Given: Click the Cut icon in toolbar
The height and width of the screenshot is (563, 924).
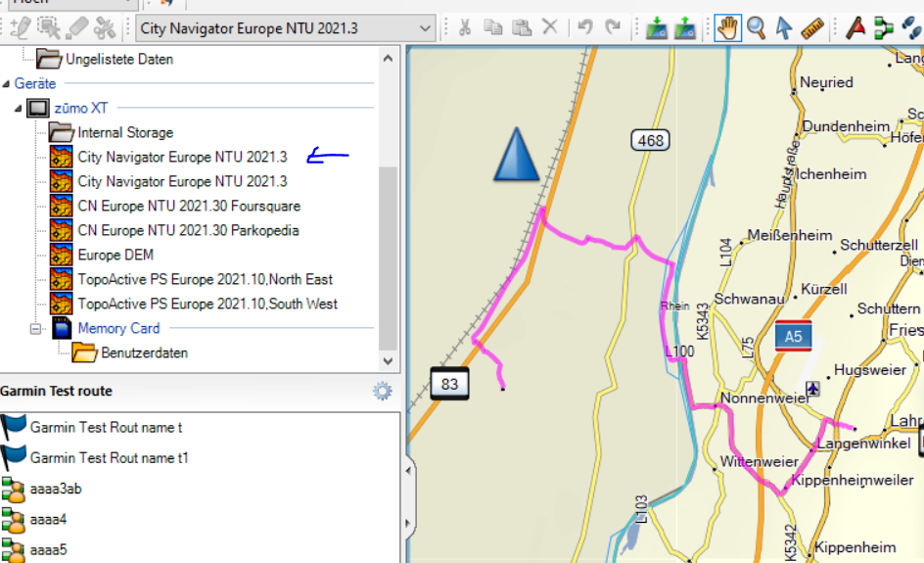Looking at the screenshot, I should pyautogui.click(x=465, y=27).
